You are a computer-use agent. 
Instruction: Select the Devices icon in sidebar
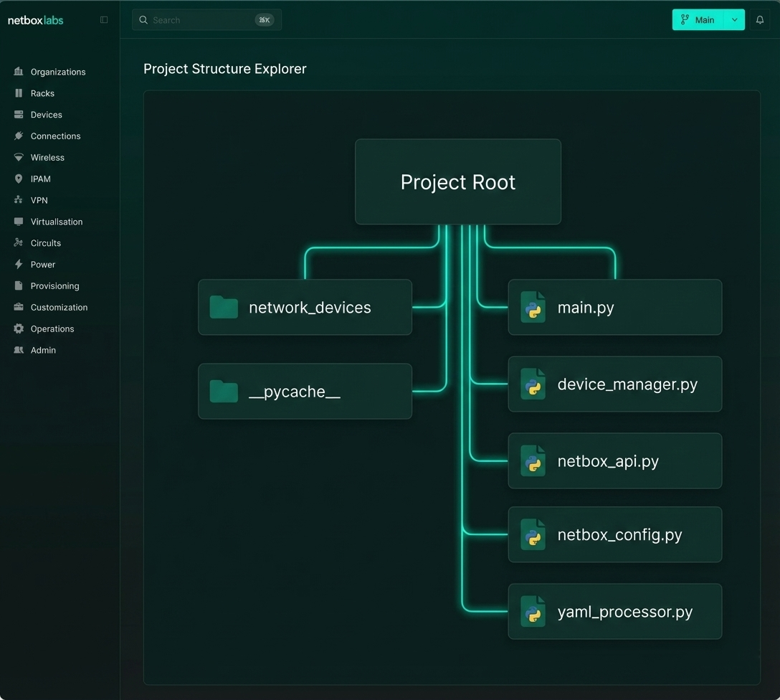pyautogui.click(x=18, y=115)
